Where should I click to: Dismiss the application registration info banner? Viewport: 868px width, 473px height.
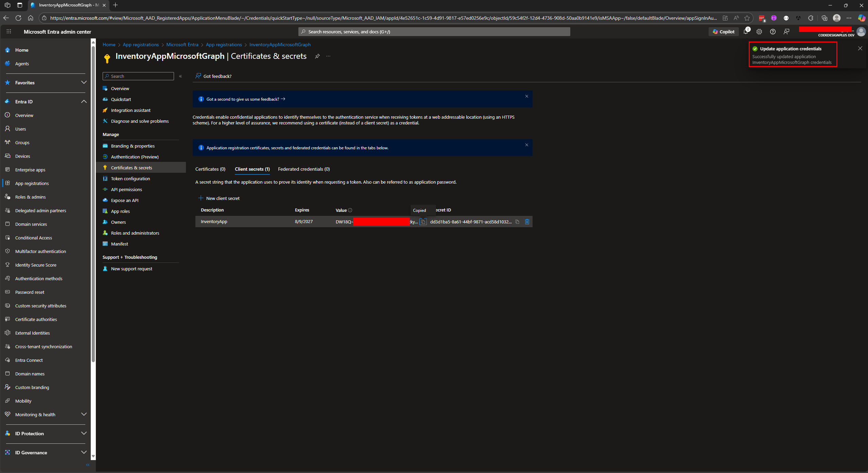click(527, 145)
